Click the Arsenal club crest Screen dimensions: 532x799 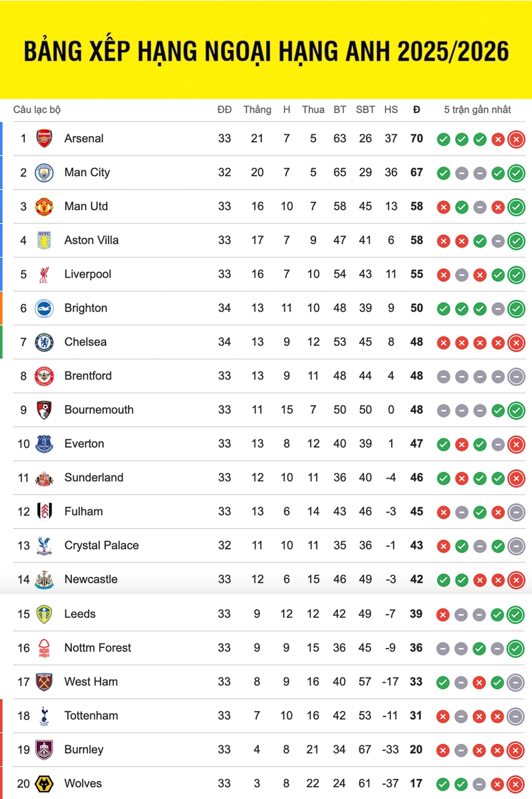44,139
